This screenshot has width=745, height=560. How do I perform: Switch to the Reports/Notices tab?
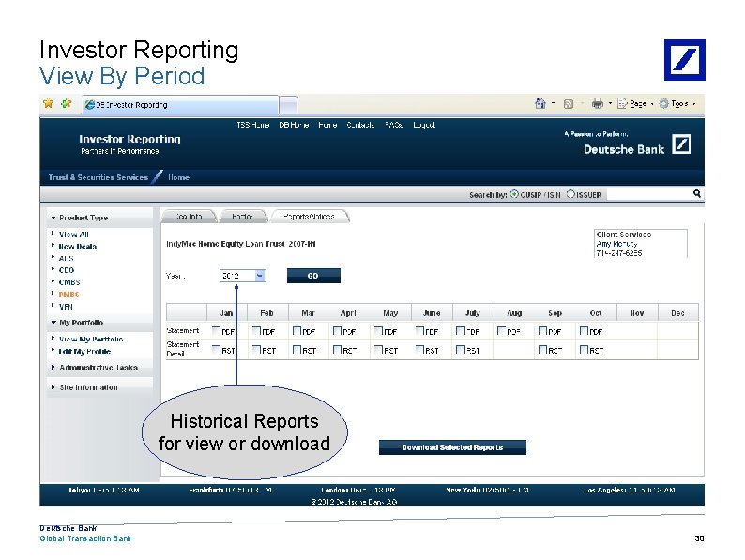[310, 216]
